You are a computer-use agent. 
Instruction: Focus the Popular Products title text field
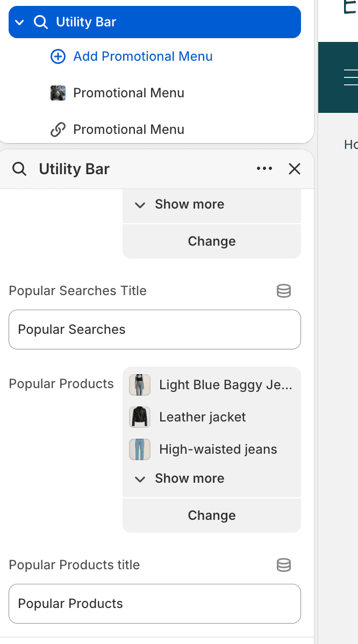point(155,603)
